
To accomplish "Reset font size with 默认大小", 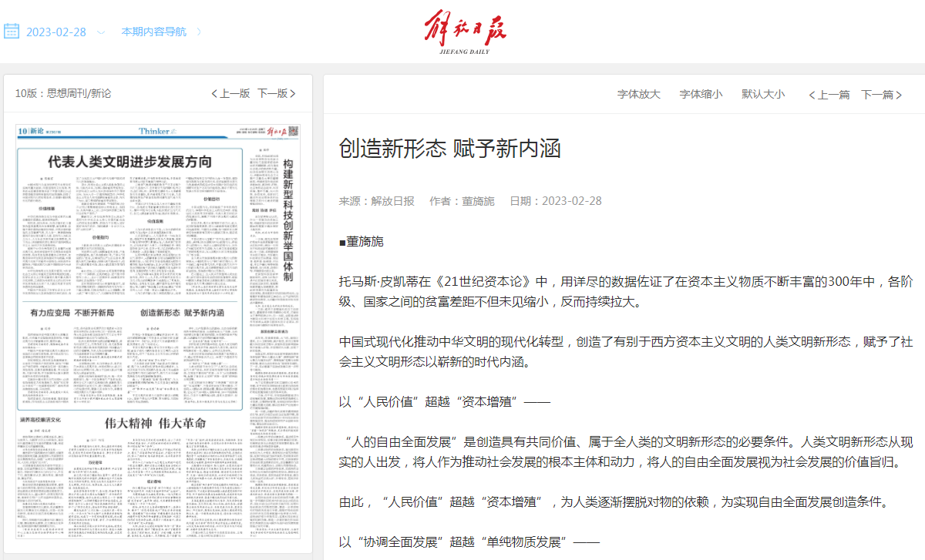I will (x=762, y=94).
